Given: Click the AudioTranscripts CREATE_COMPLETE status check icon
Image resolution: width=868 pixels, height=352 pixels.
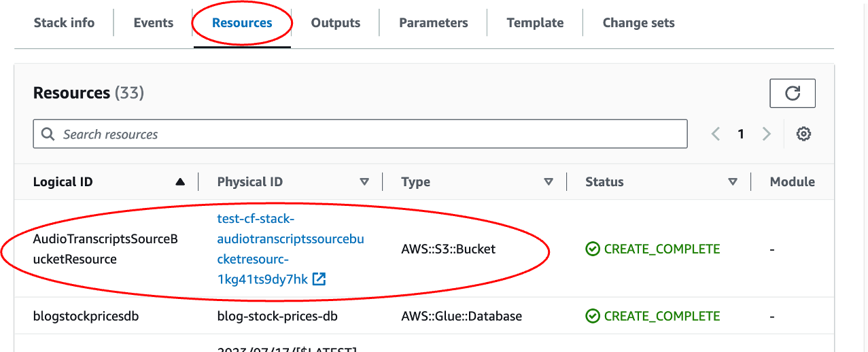Looking at the screenshot, I should point(593,249).
